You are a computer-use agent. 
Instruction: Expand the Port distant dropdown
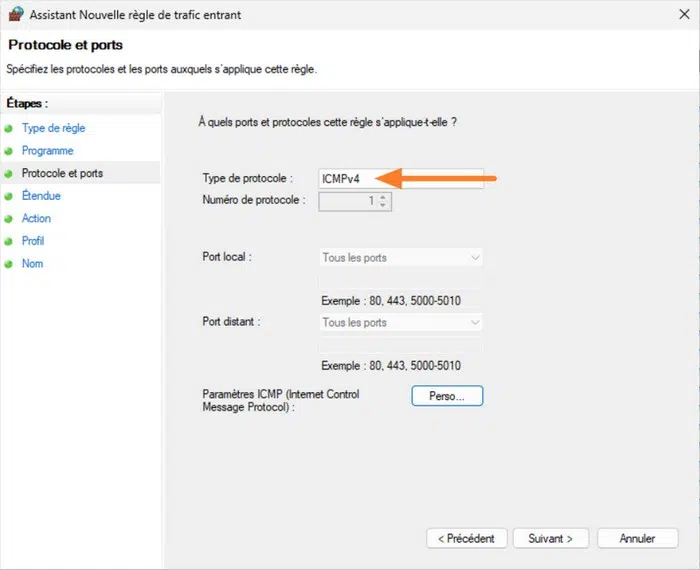coord(401,323)
